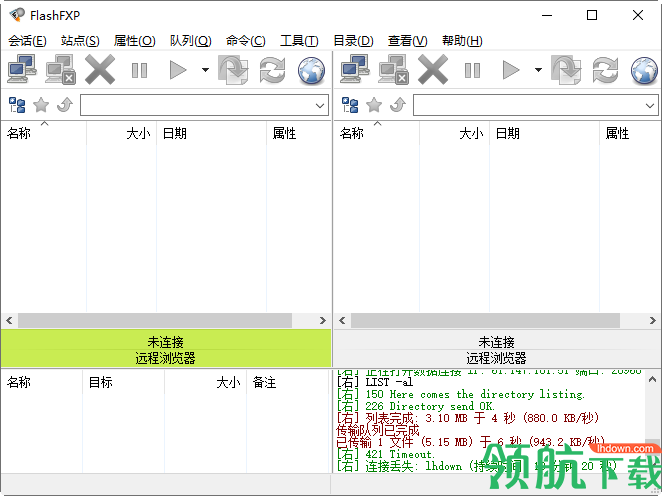Viewport: 662px width, 496px height.
Task: Click the right pane Connect icon
Action: pyautogui.click(x=355, y=70)
